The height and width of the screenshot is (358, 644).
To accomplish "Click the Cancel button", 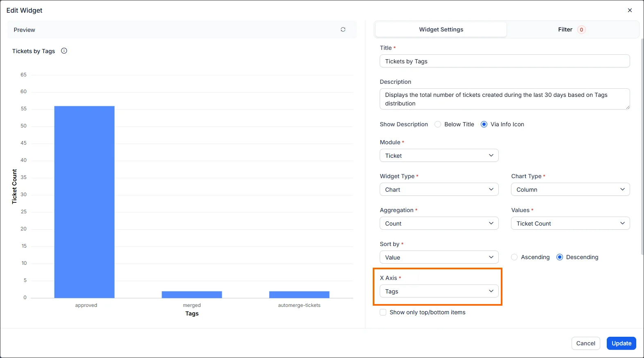I will [x=585, y=343].
